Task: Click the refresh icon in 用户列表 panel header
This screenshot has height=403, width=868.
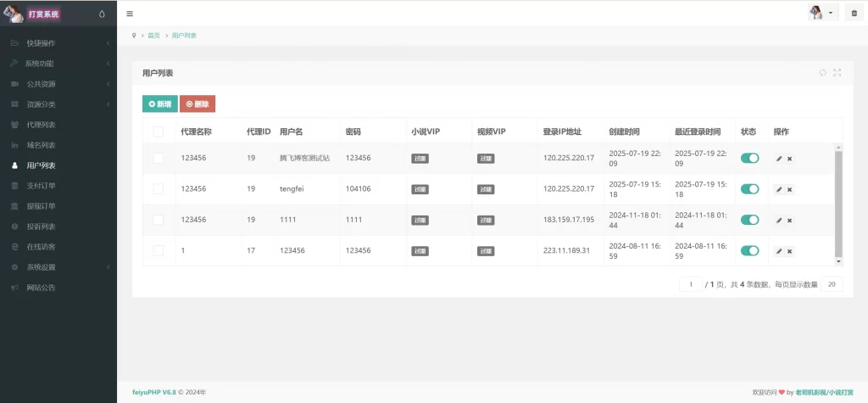Action: pos(822,73)
